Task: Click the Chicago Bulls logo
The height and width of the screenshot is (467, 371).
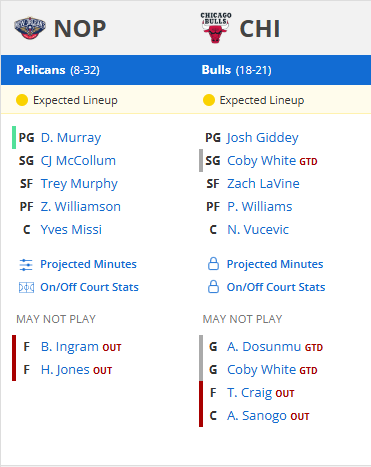Action: point(216,28)
